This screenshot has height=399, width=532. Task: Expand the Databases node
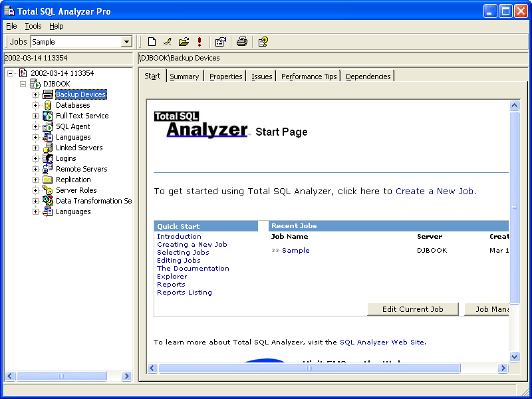(36, 105)
